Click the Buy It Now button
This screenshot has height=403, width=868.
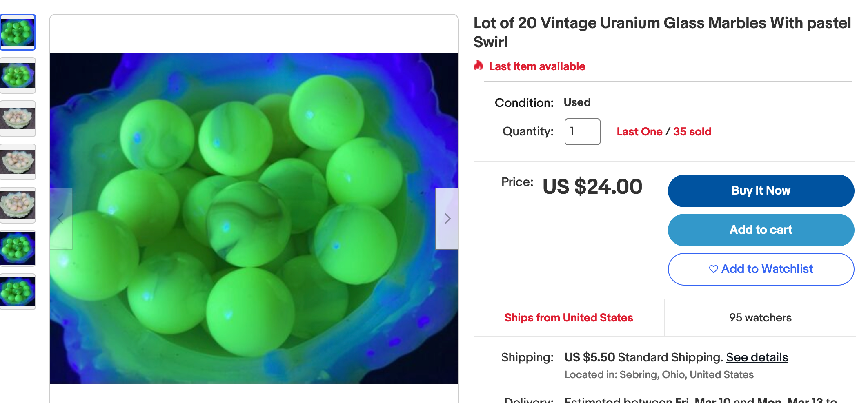coord(761,191)
